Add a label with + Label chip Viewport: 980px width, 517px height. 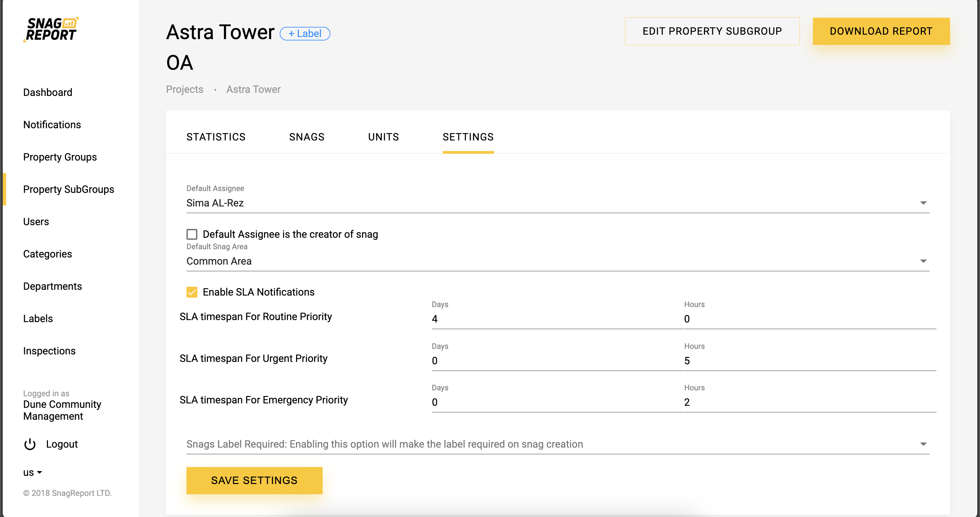(x=305, y=33)
